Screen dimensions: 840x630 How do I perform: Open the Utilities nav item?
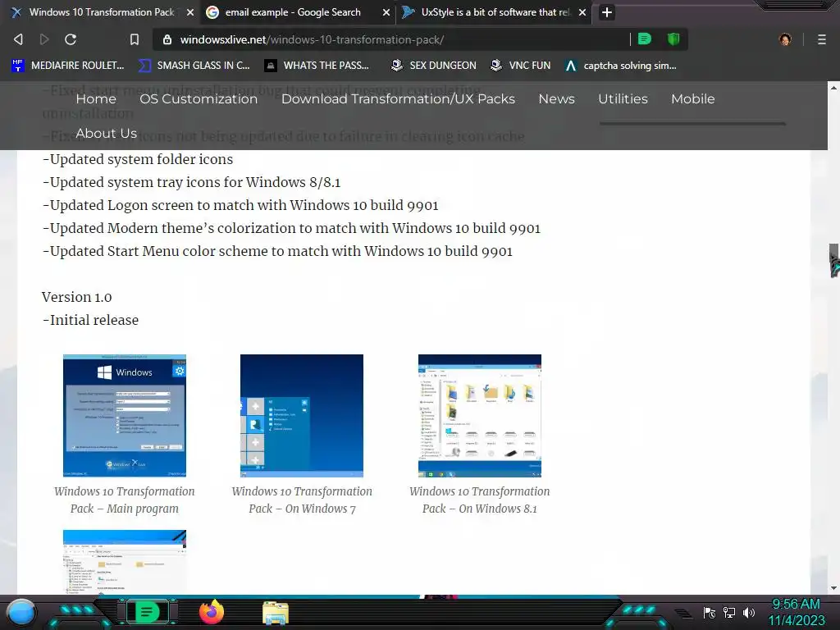[623, 99]
